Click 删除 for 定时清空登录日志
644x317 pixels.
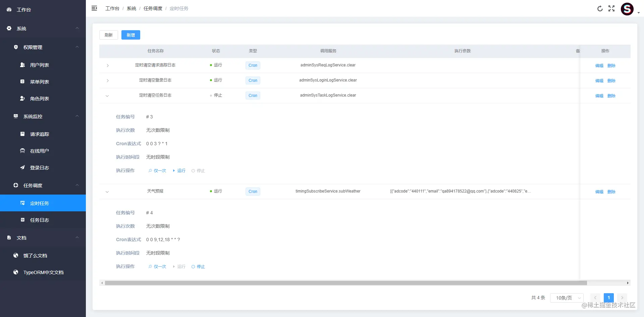pos(611,81)
